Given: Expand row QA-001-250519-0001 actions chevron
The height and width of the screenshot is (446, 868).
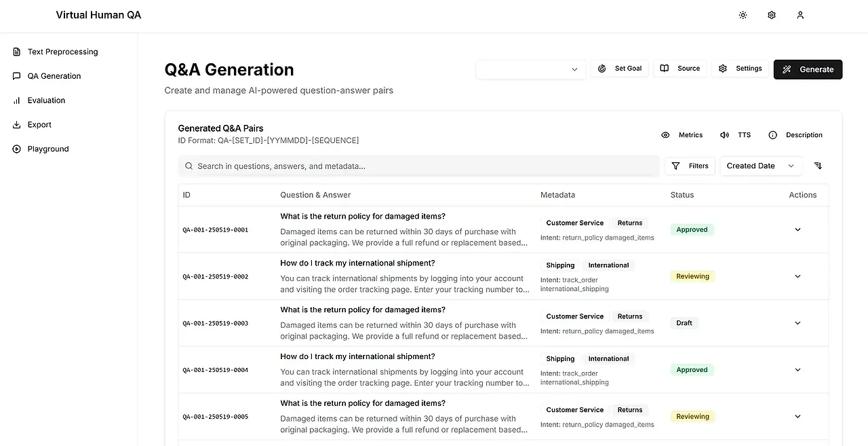Looking at the screenshot, I should coord(797,229).
